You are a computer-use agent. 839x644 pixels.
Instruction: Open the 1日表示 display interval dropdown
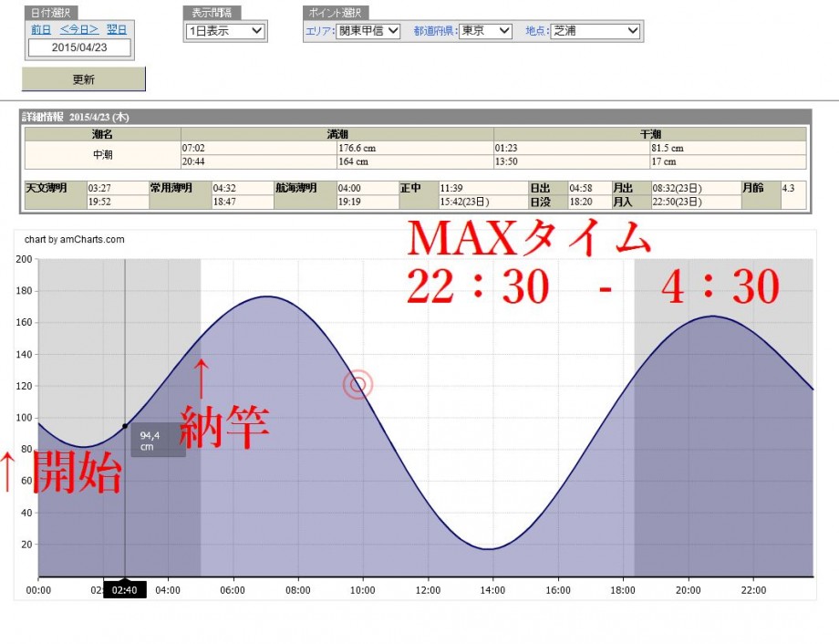tap(225, 31)
